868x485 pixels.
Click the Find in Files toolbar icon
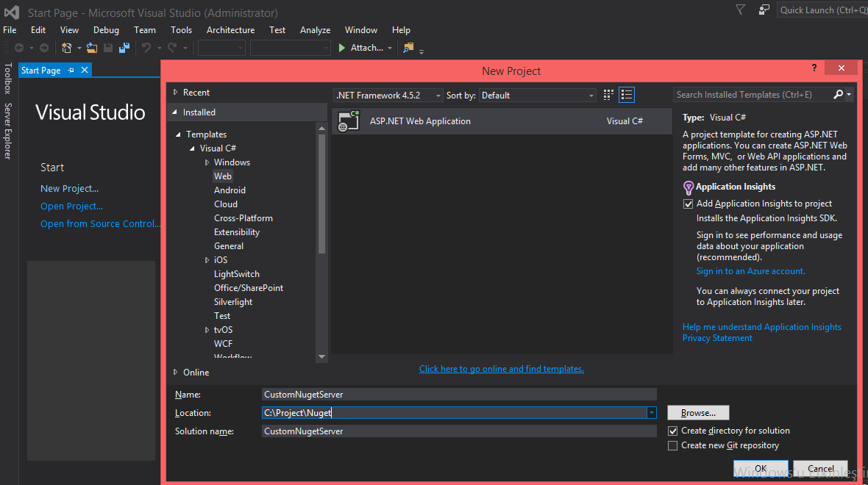[x=408, y=47]
